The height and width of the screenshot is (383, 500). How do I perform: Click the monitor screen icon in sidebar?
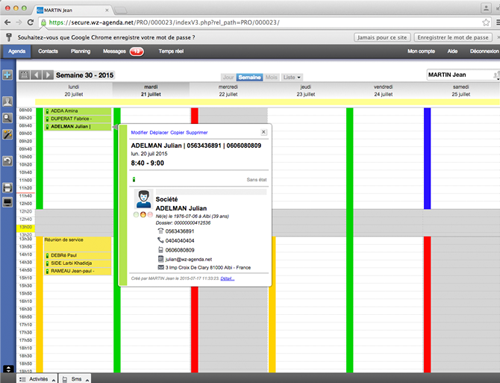(7, 202)
